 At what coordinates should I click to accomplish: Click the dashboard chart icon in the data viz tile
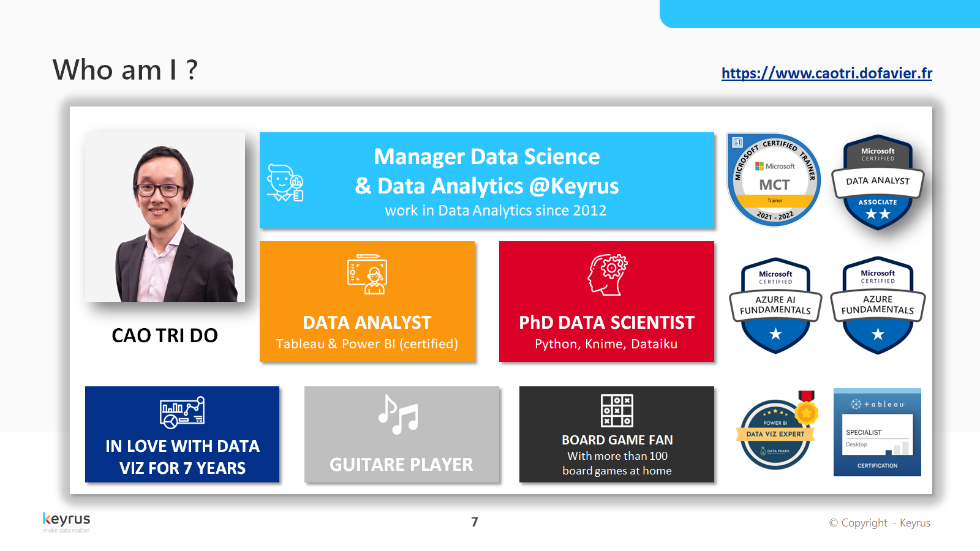(182, 412)
